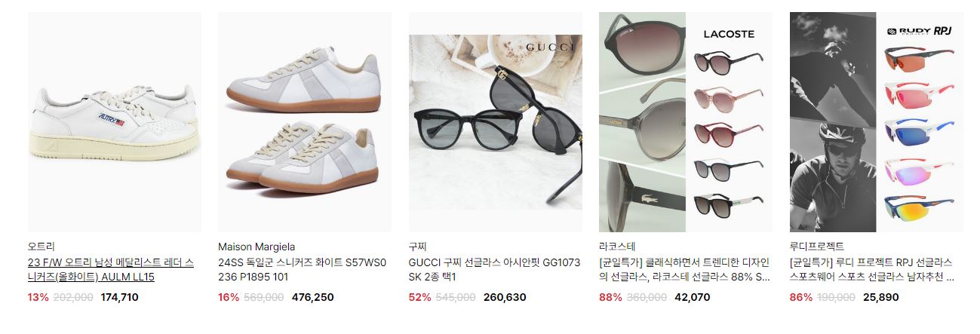Screen dimensions: 980x334
Task: Open the [균일특가] 루디 프로젝트 RPJ title
Action: pyautogui.click(x=871, y=270)
